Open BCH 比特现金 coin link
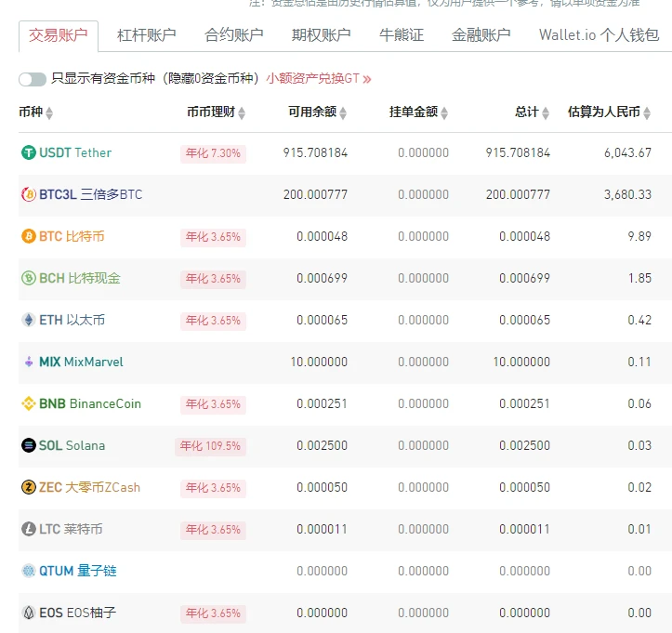This screenshot has width=672, height=633. [80, 278]
